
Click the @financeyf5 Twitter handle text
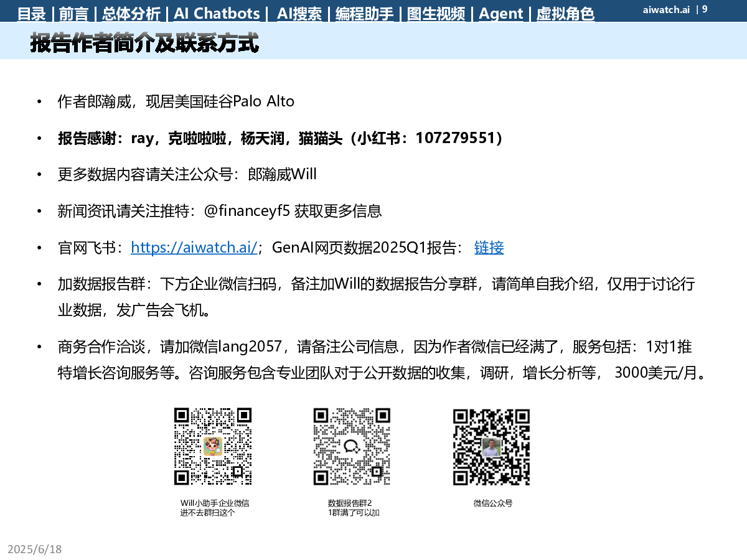pos(248,211)
